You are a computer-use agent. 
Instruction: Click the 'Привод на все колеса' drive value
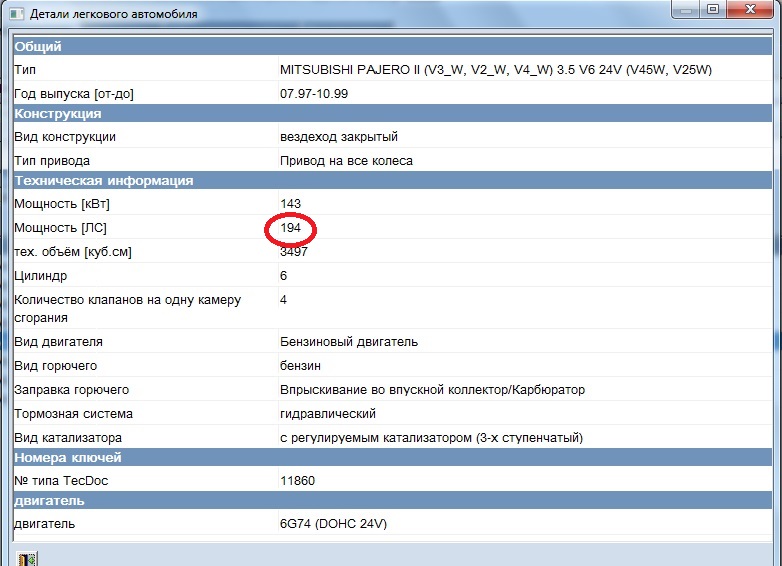(x=346, y=160)
